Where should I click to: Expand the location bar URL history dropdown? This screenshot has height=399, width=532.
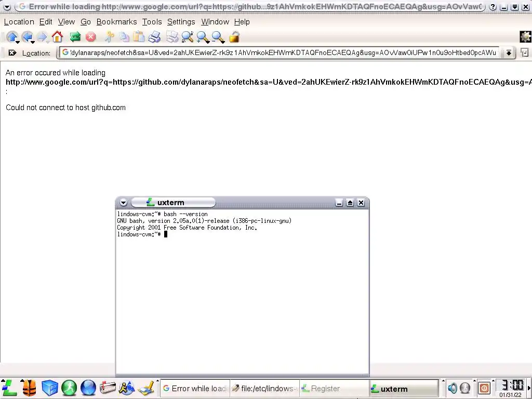tap(509, 52)
